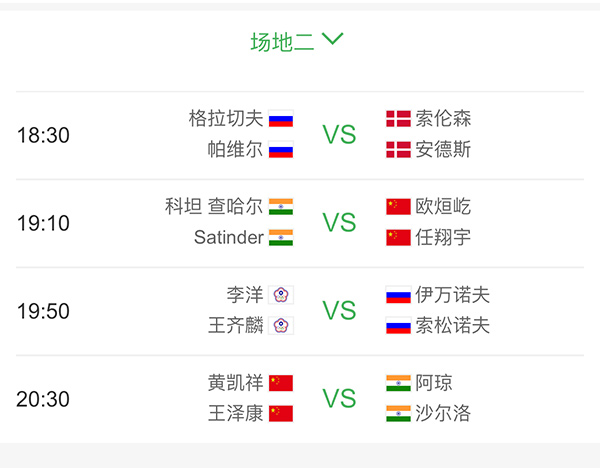
Task: Open the 19:10 match VS details
Action: point(339,223)
